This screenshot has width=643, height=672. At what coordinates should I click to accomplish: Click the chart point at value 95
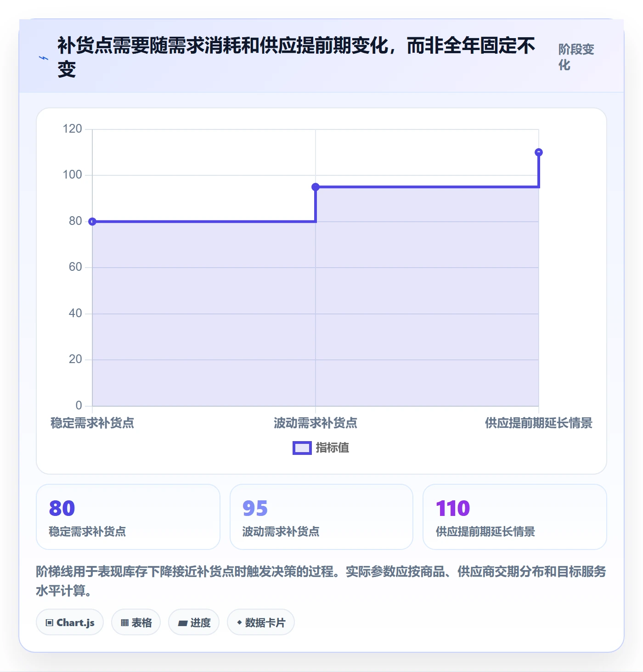(x=316, y=187)
